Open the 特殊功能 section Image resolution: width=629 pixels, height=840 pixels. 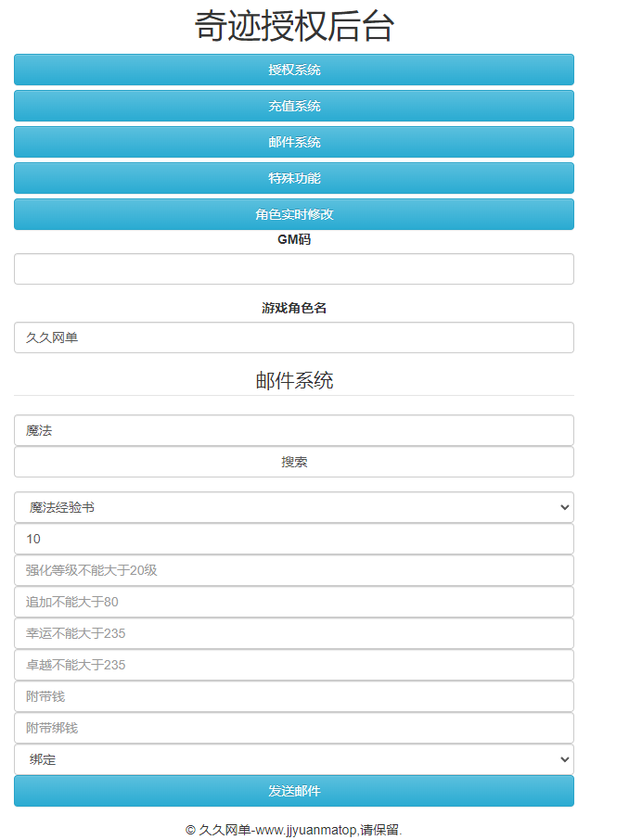[294, 178]
